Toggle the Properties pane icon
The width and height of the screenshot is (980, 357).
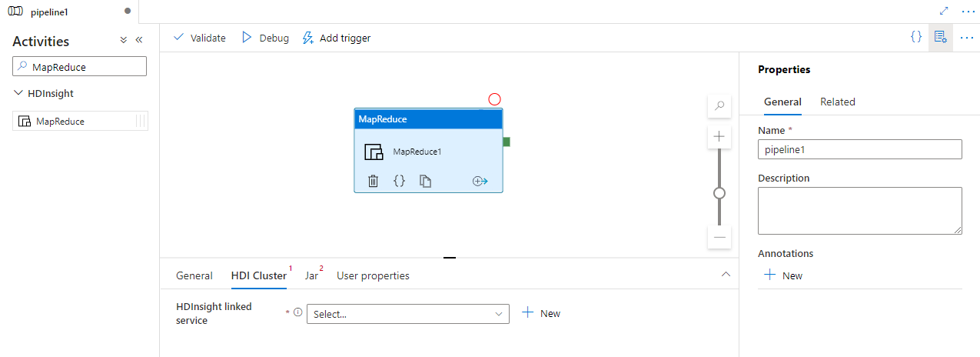[939, 37]
